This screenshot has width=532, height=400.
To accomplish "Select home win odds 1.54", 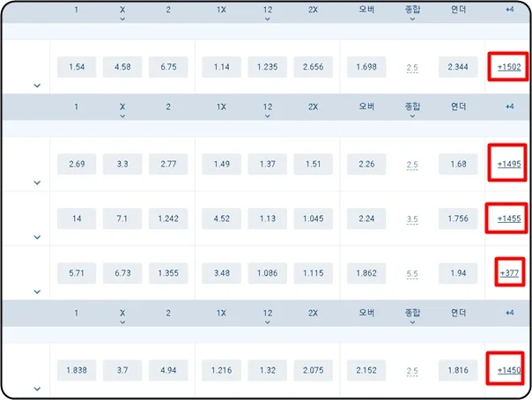I will (77, 67).
